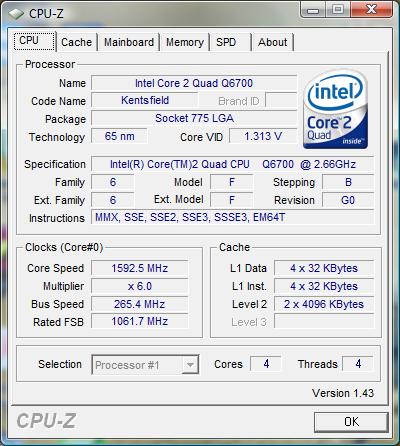The height and width of the screenshot is (446, 400).
Task: Click the Revision value G0
Action: pyautogui.click(x=348, y=200)
